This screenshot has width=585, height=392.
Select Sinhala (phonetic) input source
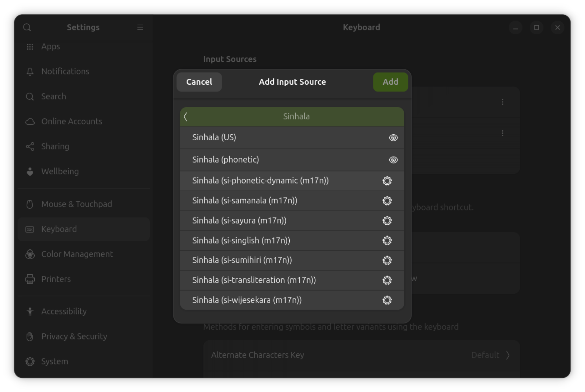292,160
